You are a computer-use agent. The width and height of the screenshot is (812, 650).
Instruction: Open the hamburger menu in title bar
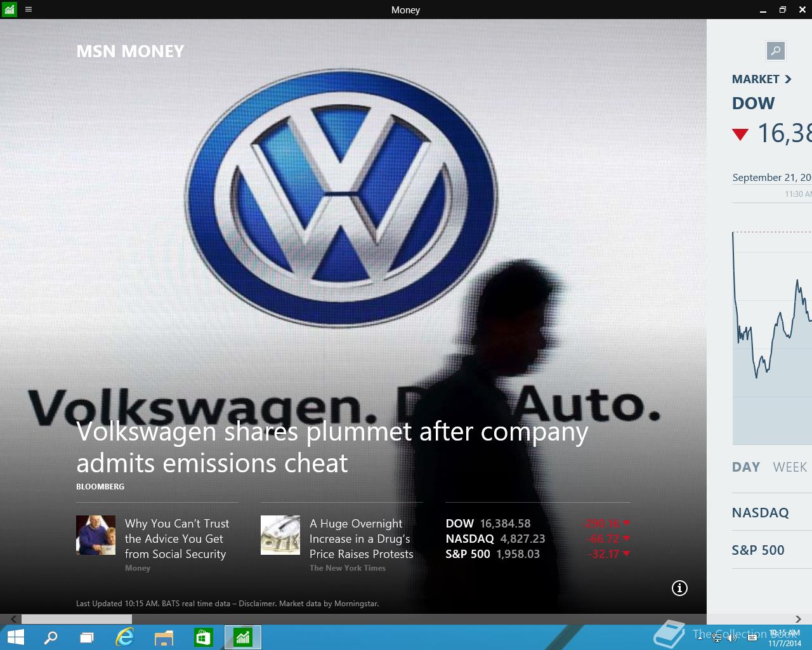click(29, 10)
